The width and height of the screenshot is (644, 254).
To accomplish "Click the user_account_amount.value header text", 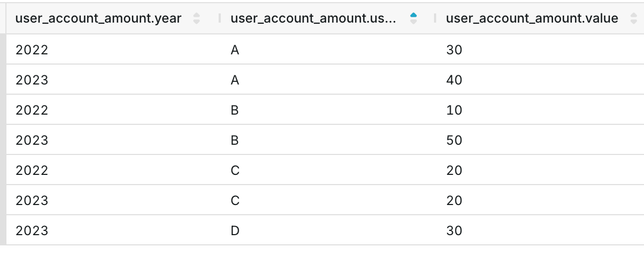I will pyautogui.click(x=532, y=19).
